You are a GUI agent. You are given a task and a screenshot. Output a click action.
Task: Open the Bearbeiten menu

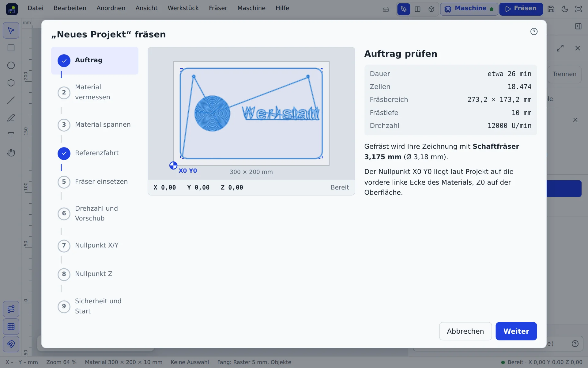pyautogui.click(x=70, y=8)
